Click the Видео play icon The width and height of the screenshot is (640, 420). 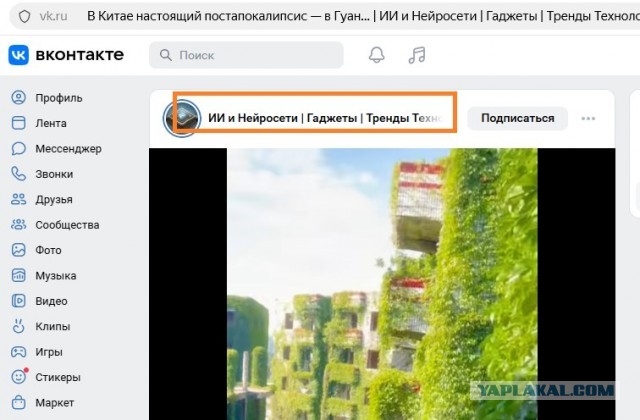coord(18,301)
